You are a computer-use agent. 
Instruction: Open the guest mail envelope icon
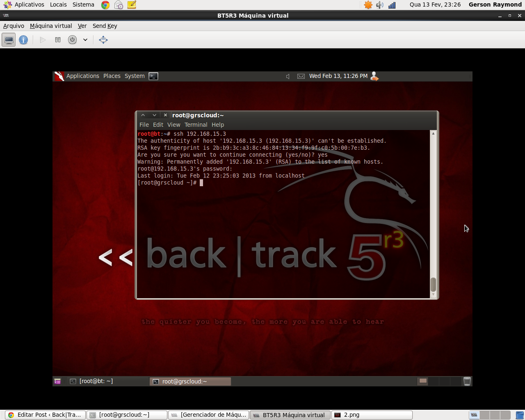[x=301, y=76]
